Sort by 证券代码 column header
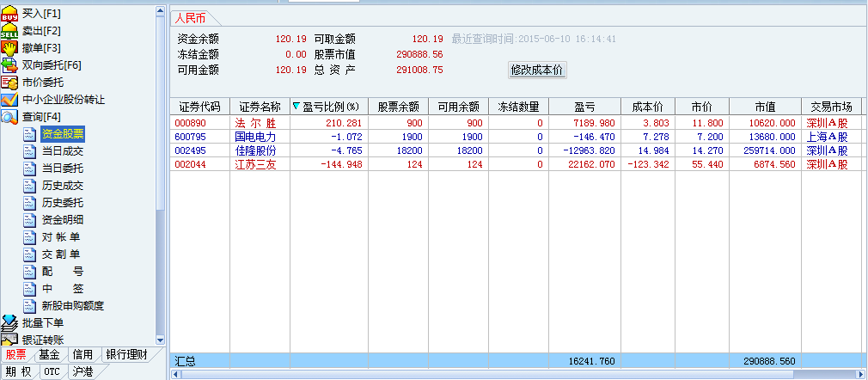The height and width of the screenshot is (380, 868). 199,107
